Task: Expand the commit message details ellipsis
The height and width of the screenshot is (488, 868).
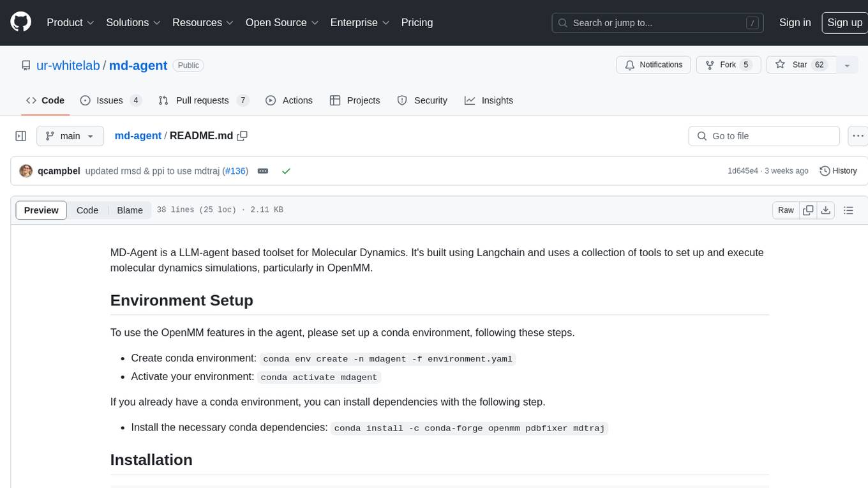Action: click(x=262, y=171)
